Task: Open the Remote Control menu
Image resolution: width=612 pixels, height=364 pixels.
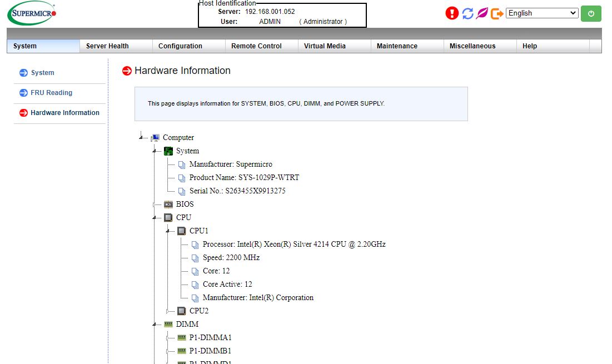Action: pos(261,46)
